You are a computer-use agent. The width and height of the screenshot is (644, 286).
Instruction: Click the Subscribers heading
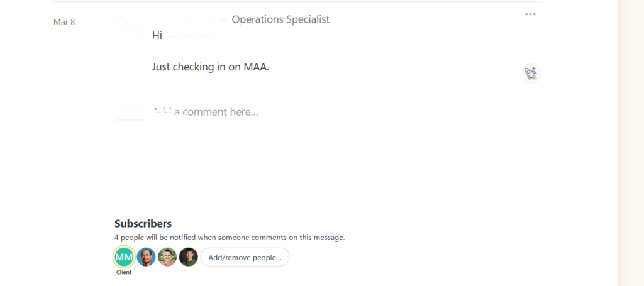pyautogui.click(x=143, y=223)
